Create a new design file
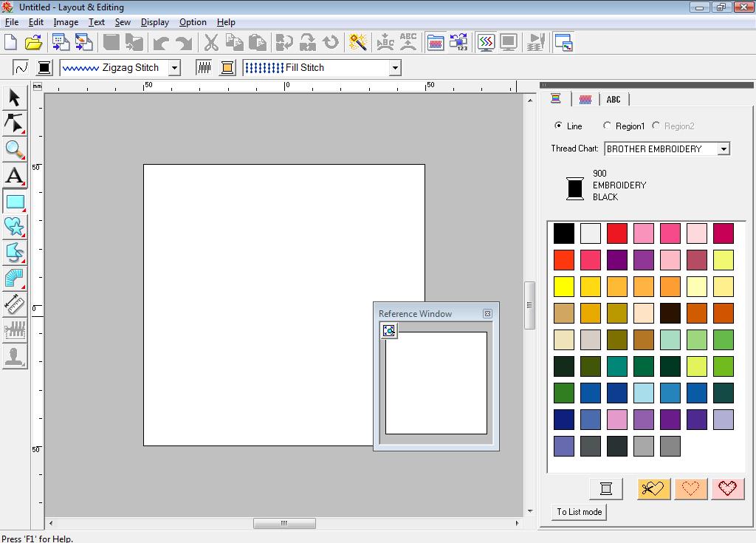 pos(10,42)
